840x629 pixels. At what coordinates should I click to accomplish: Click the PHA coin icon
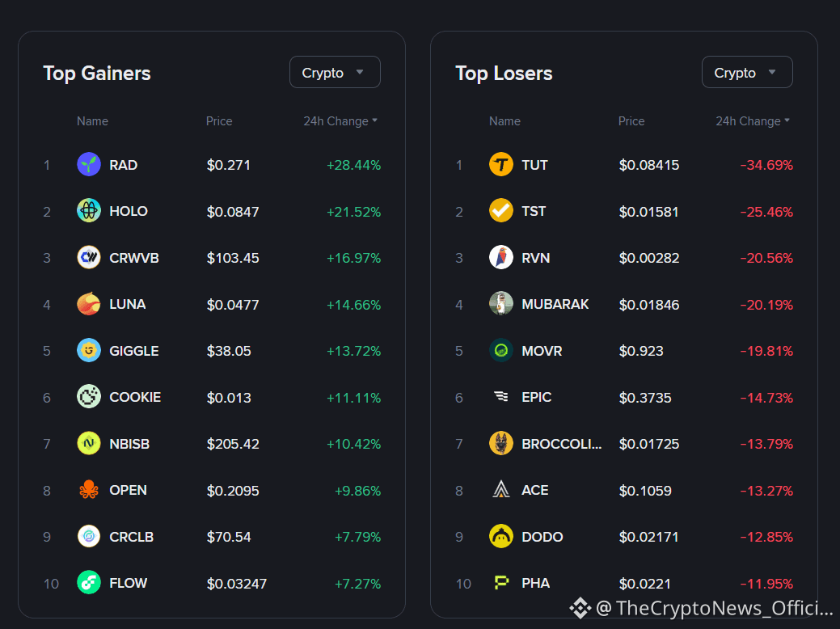click(x=501, y=583)
